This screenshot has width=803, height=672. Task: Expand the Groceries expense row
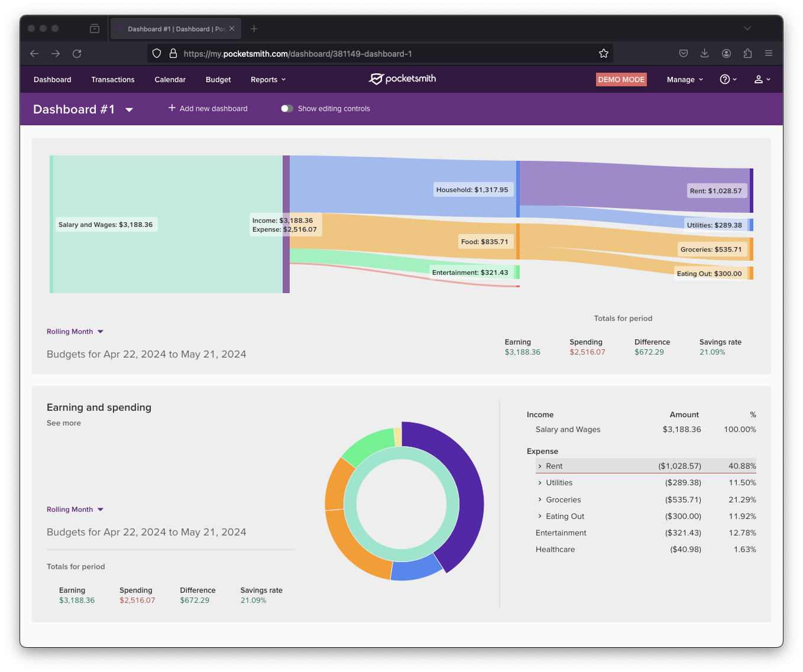pyautogui.click(x=540, y=499)
